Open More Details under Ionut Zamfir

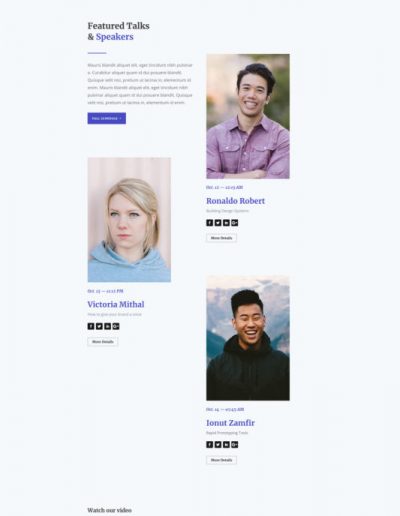221,460
